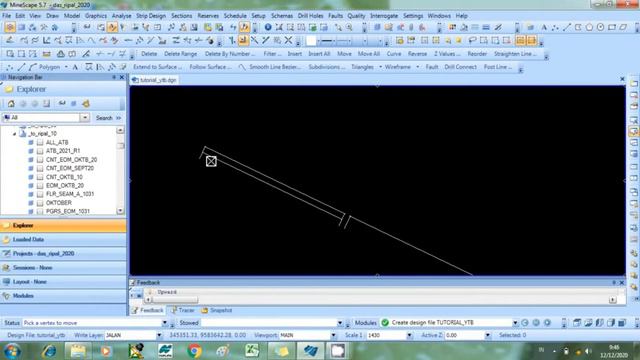
Task: Click the Feedback panel horizontal scrollbar thumb
Action: tap(175, 300)
